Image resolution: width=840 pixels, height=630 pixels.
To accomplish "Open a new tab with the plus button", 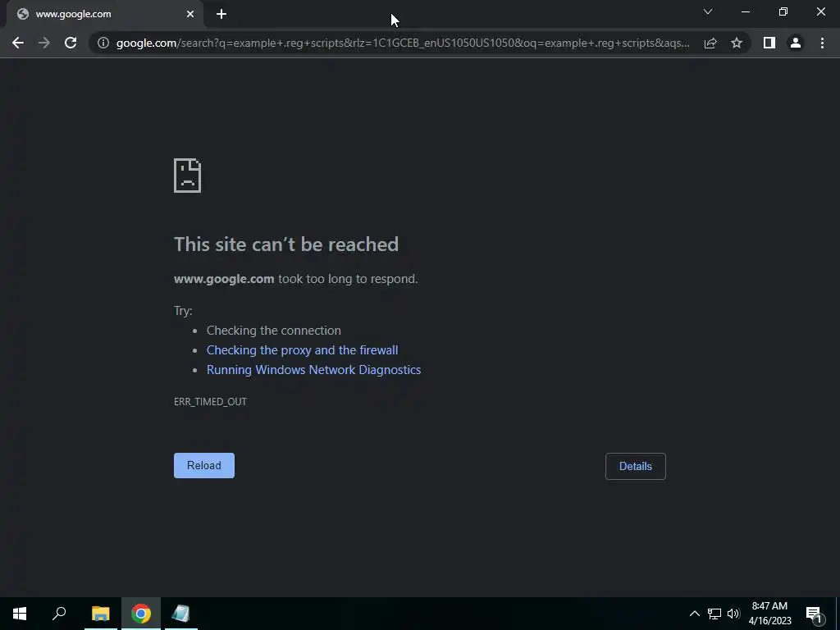I will (221, 14).
